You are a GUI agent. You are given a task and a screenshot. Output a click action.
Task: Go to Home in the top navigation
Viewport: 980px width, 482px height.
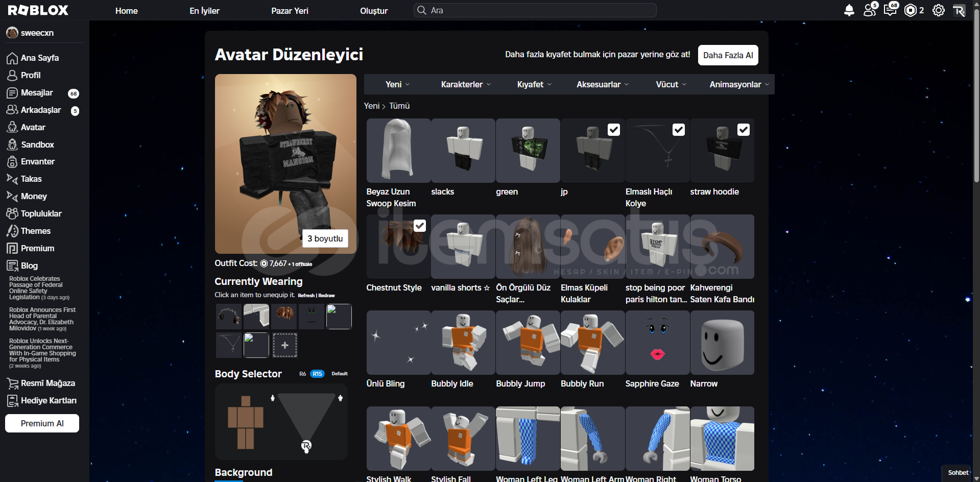127,11
